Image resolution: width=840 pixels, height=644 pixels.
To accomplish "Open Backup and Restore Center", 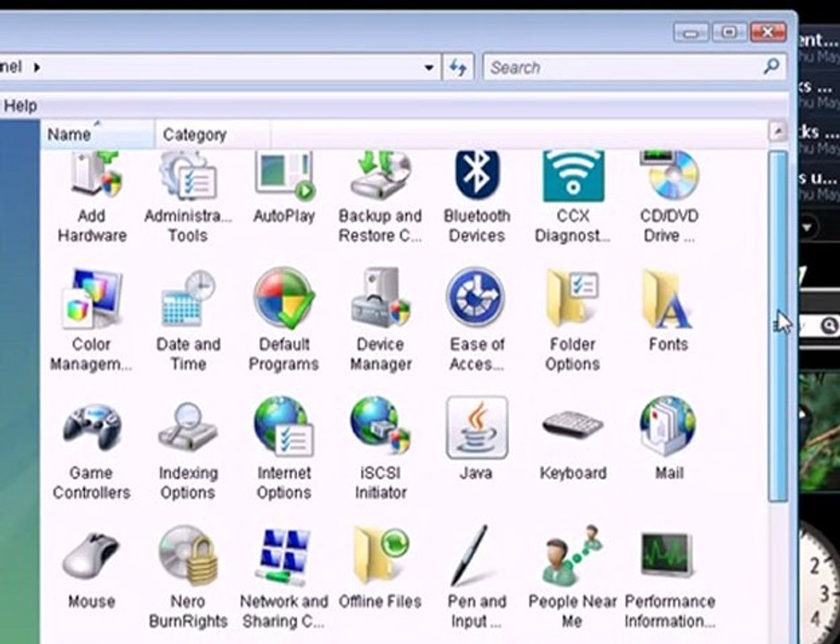I will [380, 197].
